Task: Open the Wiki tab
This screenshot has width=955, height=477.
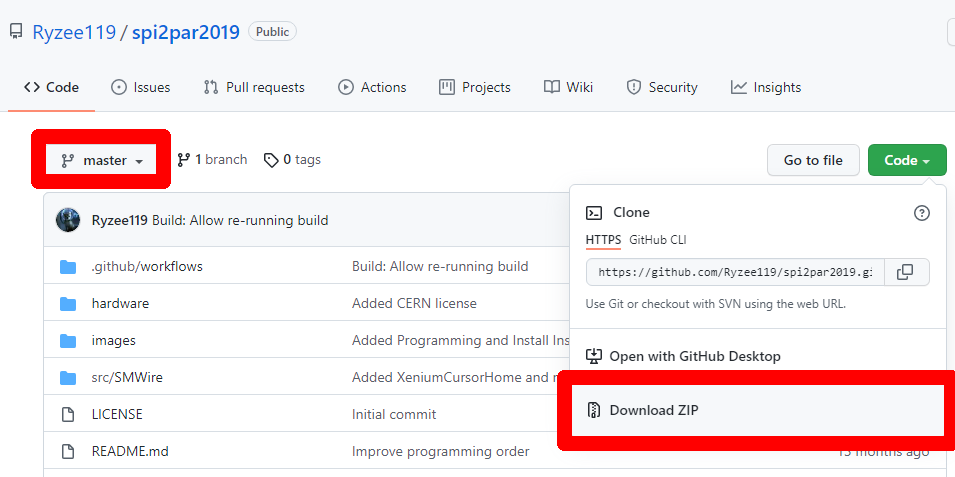Action: point(568,88)
